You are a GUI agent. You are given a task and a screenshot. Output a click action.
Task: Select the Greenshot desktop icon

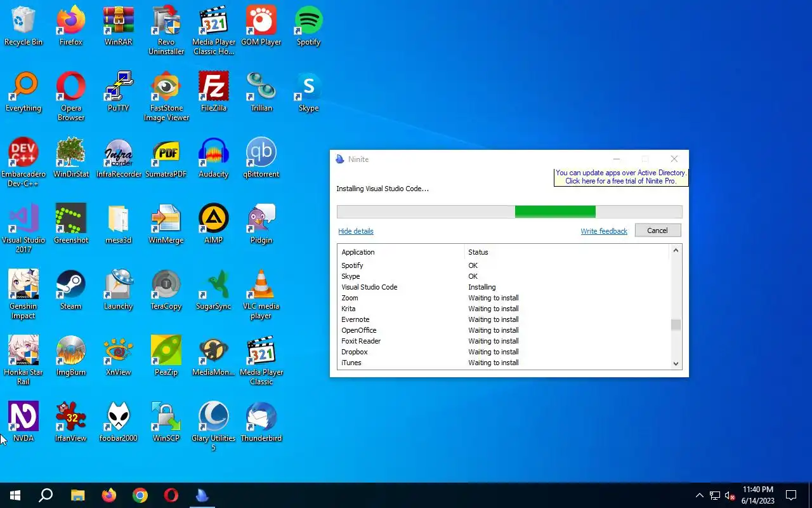[71, 225]
